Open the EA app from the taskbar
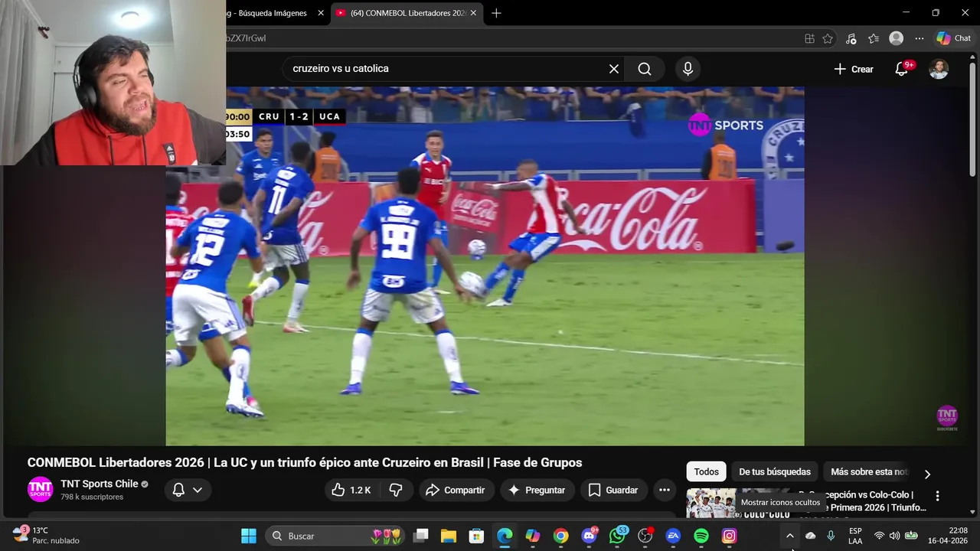 (x=673, y=536)
